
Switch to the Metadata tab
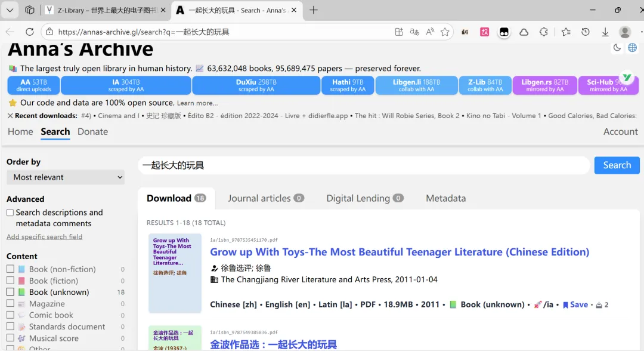(445, 199)
